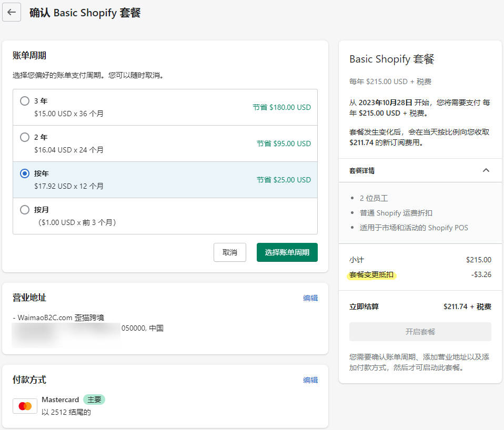Click the 小计 $215.00 amount
504x430 pixels.
pos(479,260)
